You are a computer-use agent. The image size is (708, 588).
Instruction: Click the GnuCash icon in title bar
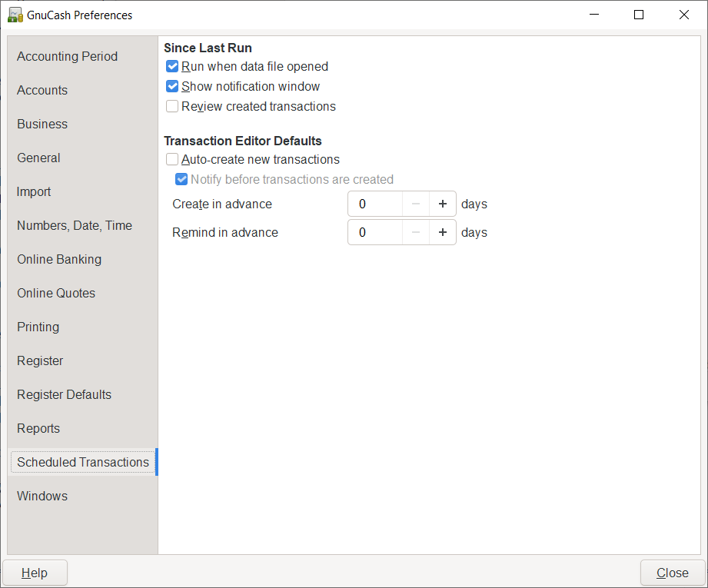pyautogui.click(x=15, y=15)
